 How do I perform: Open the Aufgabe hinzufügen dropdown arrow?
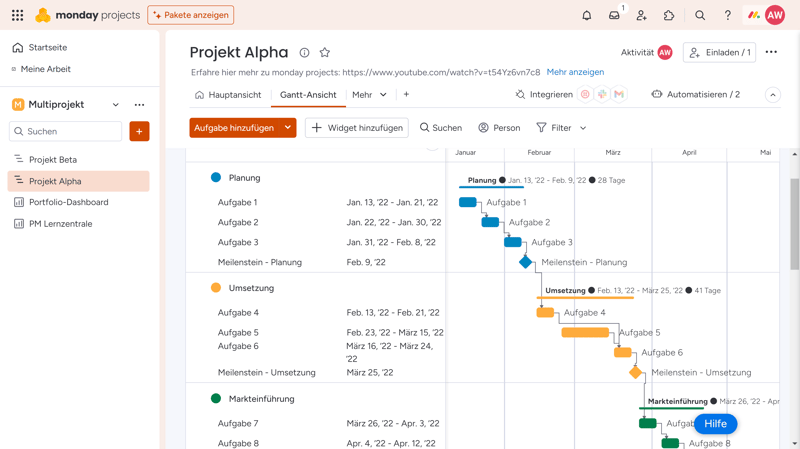288,128
